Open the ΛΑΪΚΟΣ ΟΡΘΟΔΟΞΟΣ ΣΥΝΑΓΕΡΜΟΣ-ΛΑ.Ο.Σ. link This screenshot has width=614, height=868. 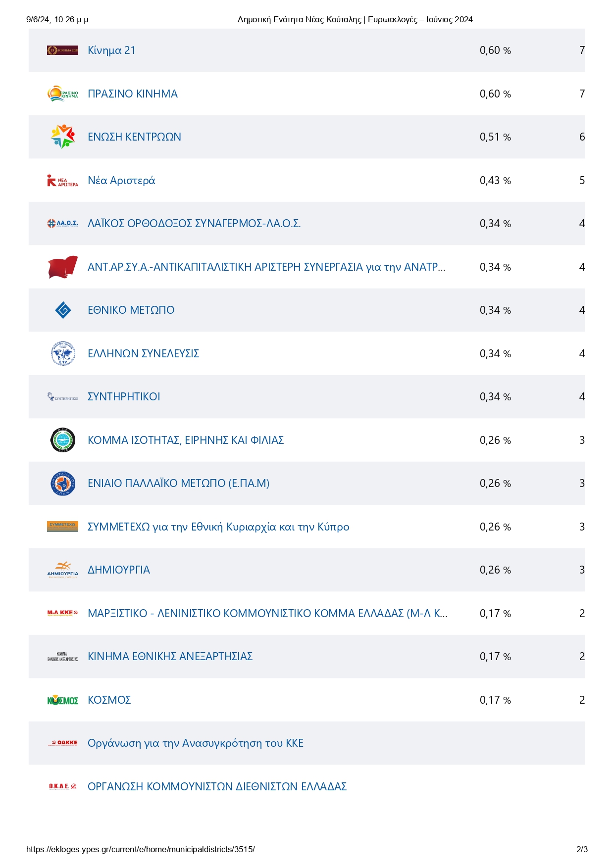(x=194, y=224)
